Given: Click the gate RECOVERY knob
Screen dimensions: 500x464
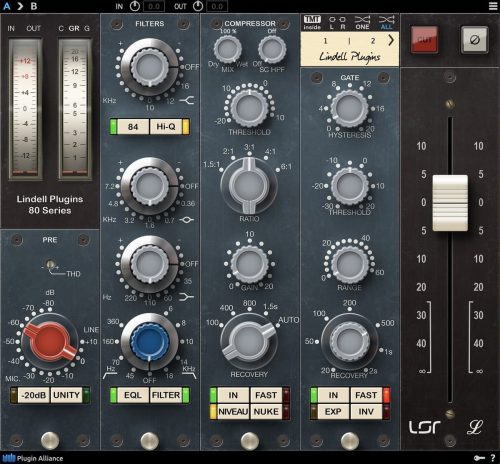Looking at the screenshot, I should [349, 342].
